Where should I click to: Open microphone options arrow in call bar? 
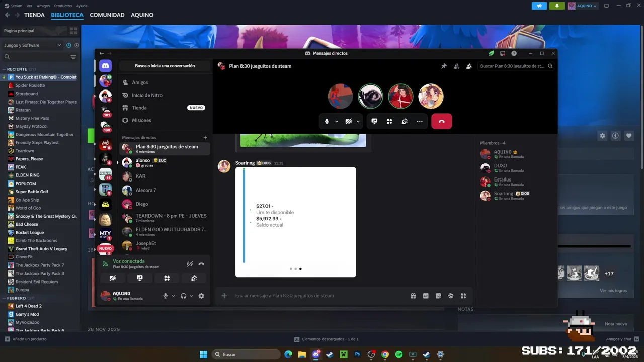pos(337,121)
